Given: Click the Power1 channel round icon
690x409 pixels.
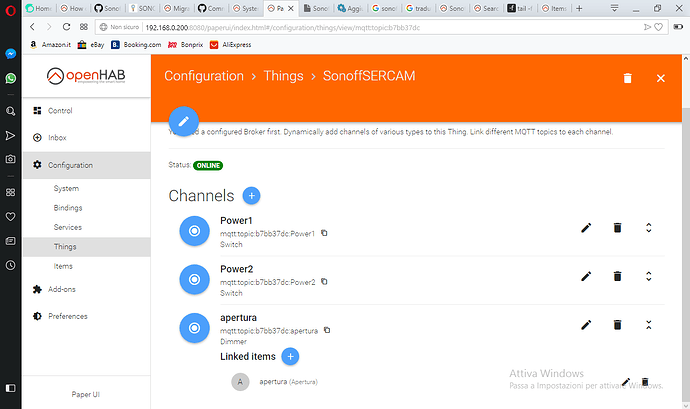Looking at the screenshot, I should click(x=194, y=231).
